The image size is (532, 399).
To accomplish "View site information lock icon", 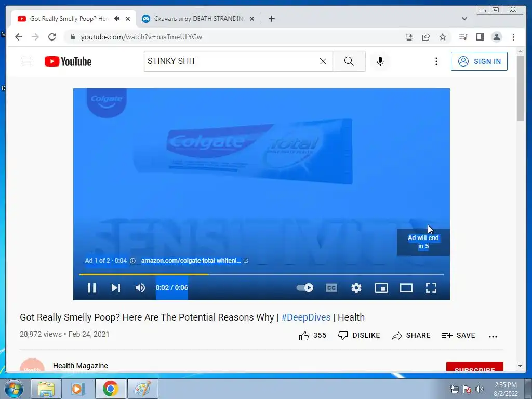I will tap(72, 37).
